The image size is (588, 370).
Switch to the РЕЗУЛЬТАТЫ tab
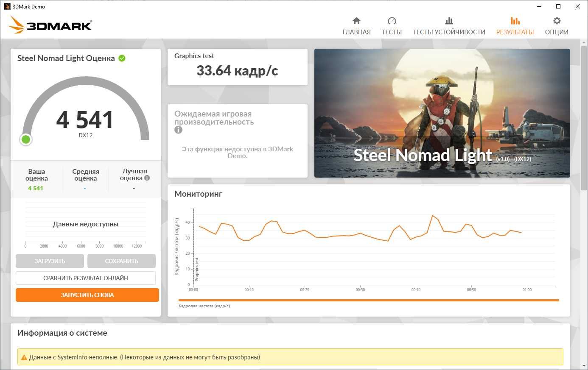tap(515, 26)
